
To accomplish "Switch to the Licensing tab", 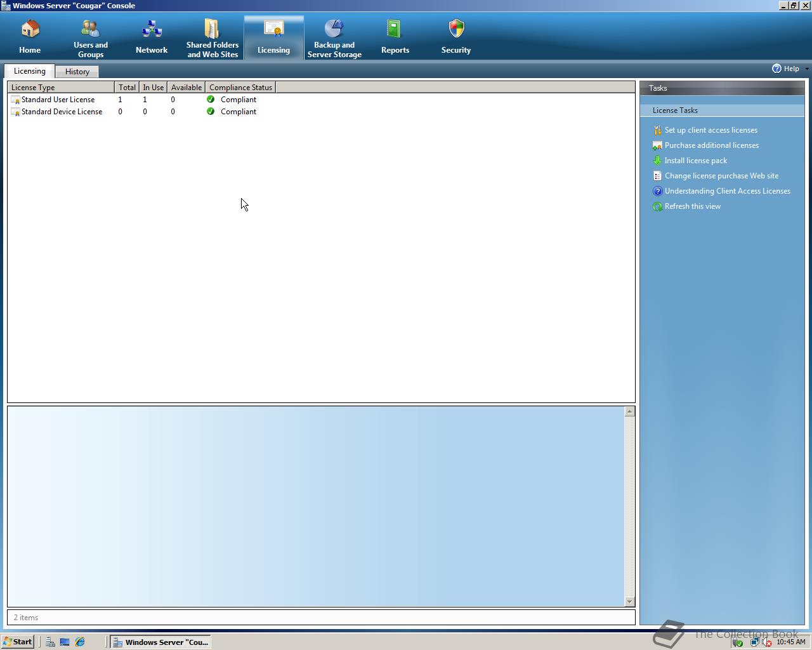I will [30, 71].
